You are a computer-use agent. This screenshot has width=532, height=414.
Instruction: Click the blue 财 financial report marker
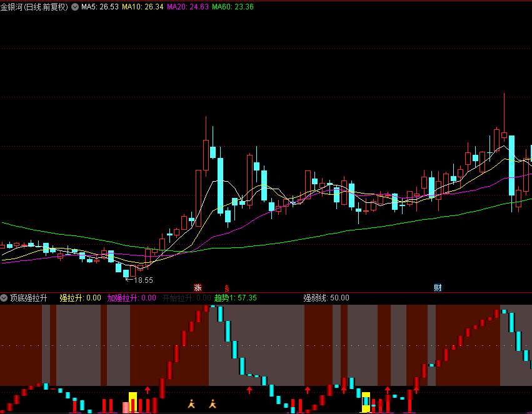[438, 288]
